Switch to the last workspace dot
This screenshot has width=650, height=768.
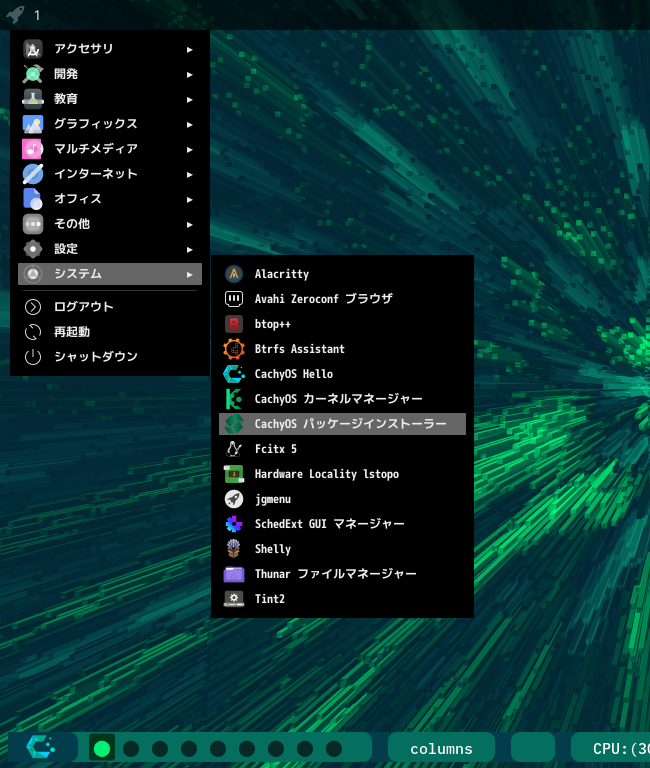334,748
